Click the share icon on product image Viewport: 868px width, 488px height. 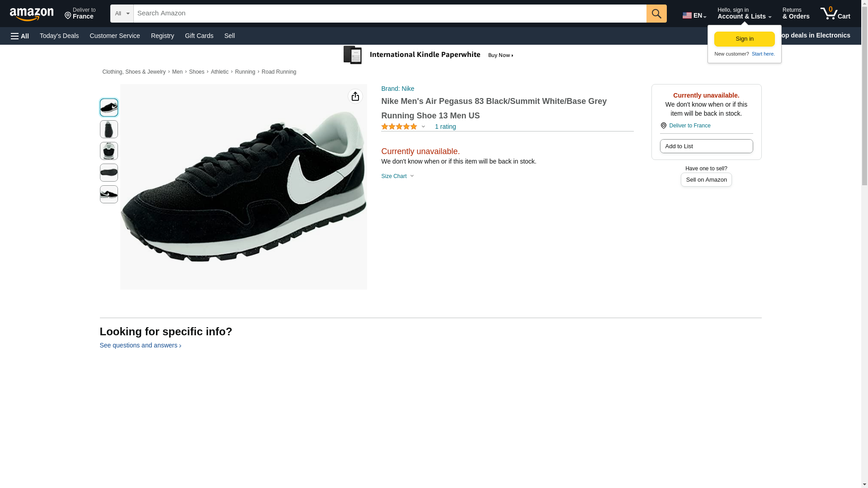[355, 96]
